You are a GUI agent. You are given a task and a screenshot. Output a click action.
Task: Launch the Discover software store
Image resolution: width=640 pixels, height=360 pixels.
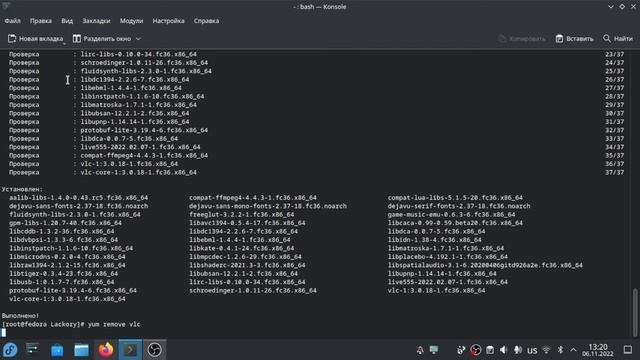tap(57, 350)
